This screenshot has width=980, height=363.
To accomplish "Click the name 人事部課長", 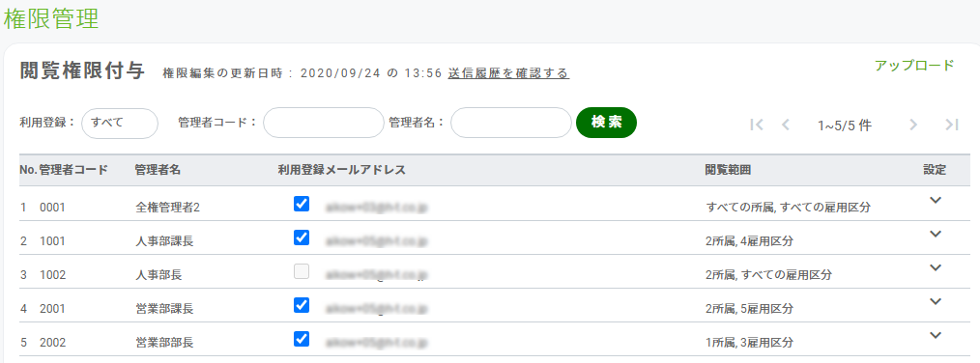I will pos(164,241).
